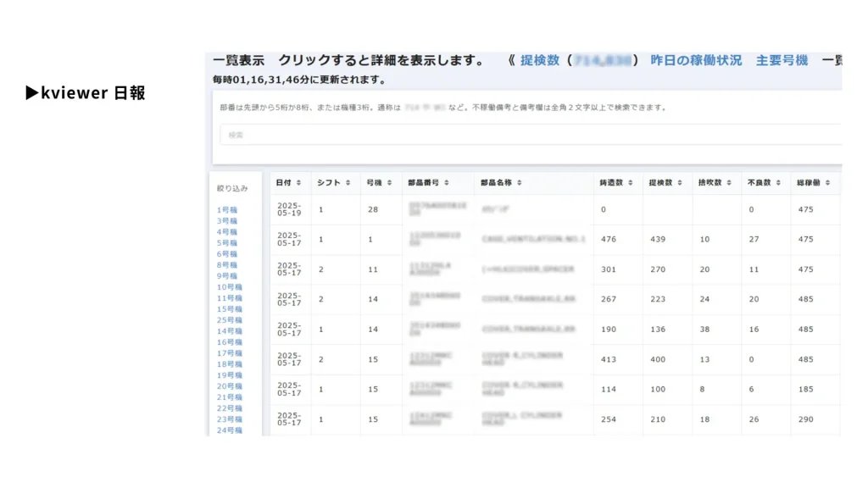Open the 主要号機 link

coord(782,61)
